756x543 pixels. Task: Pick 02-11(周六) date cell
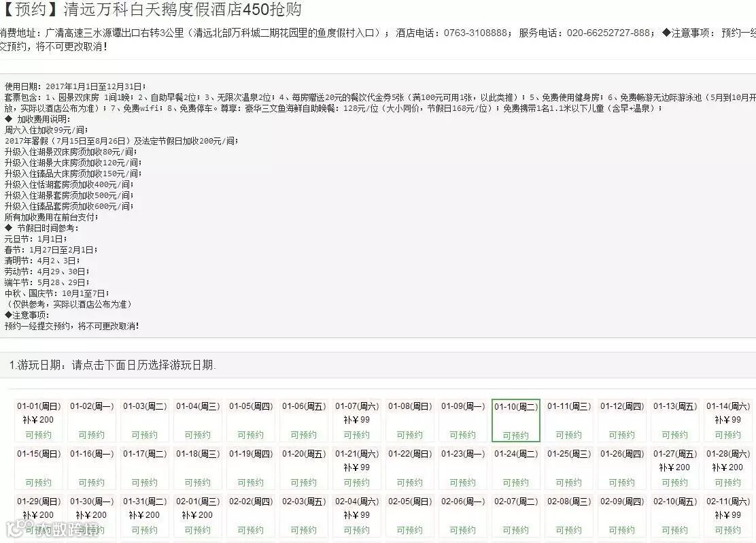tap(728, 516)
